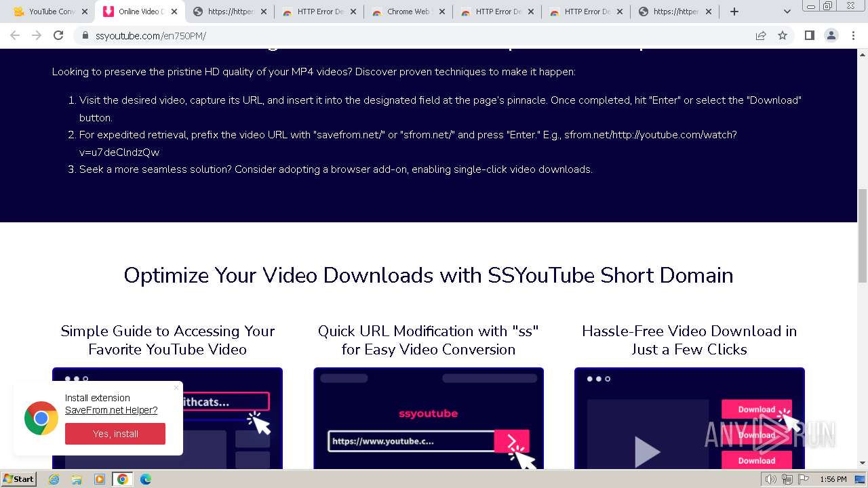View site information lock icon
Viewport: 868px width, 488px height.
(x=85, y=35)
